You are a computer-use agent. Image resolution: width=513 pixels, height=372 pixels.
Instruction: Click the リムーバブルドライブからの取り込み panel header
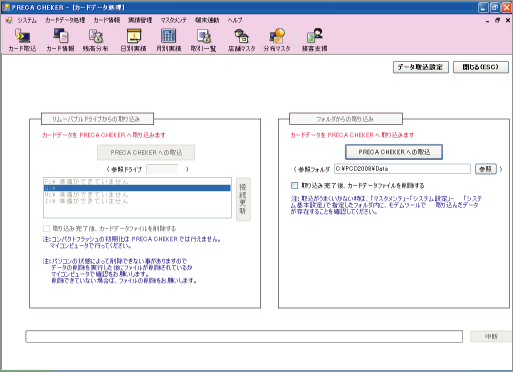(x=97, y=119)
